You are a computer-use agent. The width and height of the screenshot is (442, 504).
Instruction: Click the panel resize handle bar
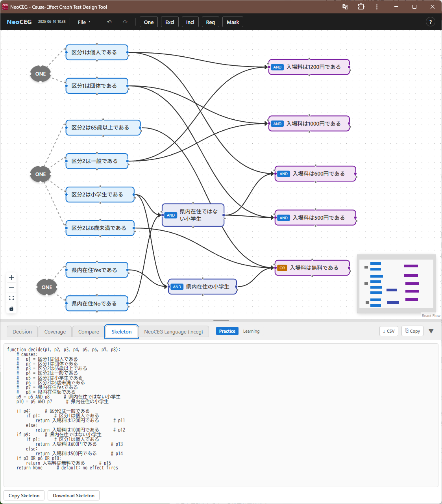pos(221,321)
